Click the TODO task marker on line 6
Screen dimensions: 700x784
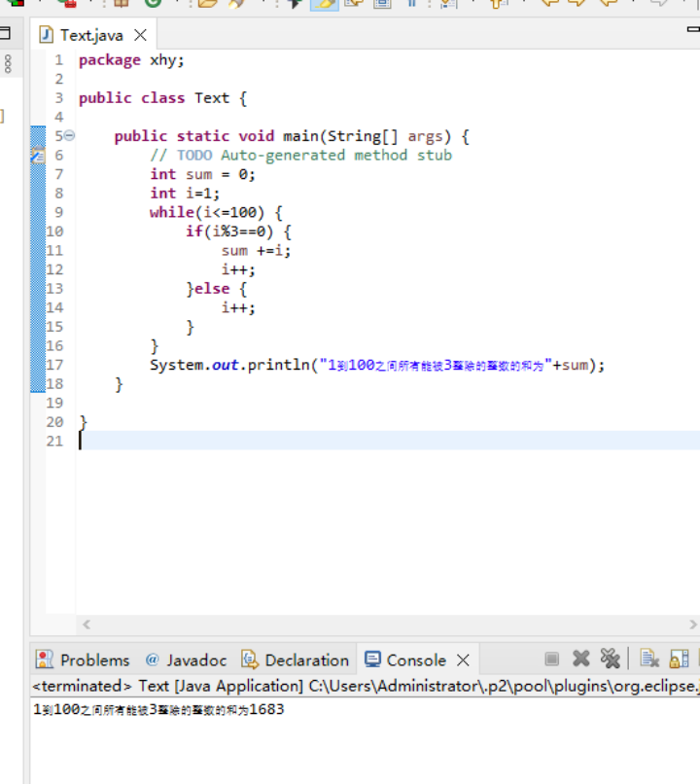38,155
